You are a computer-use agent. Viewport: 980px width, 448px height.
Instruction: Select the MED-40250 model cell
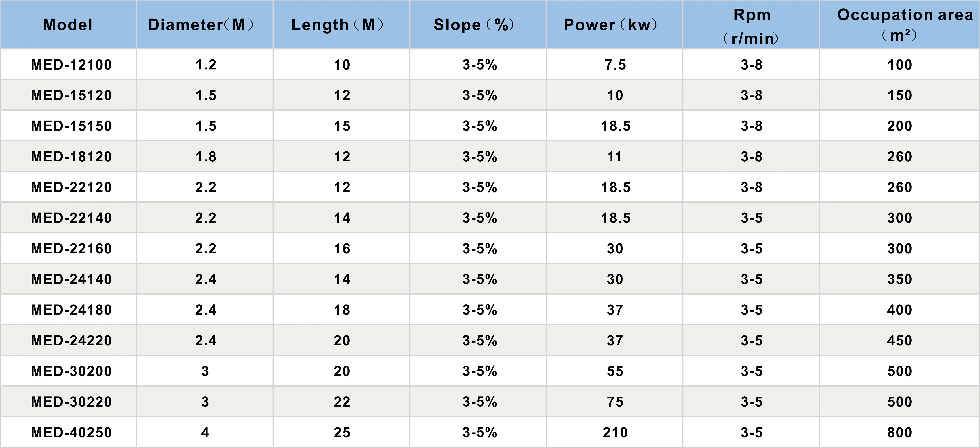click(71, 432)
